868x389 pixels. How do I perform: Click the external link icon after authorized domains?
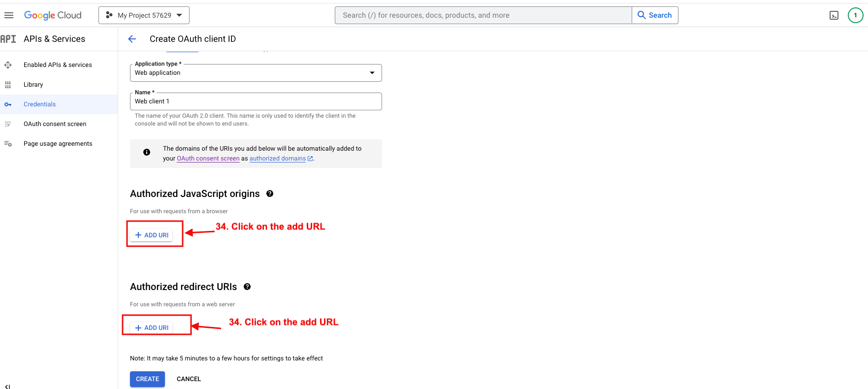coord(310,159)
